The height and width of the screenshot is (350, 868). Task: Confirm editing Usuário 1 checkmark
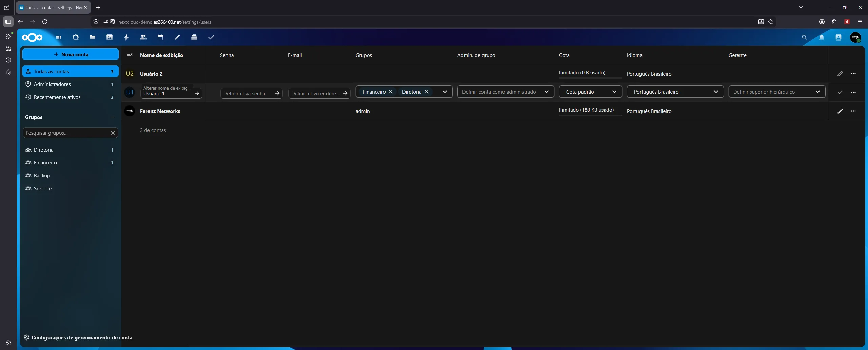tap(840, 92)
